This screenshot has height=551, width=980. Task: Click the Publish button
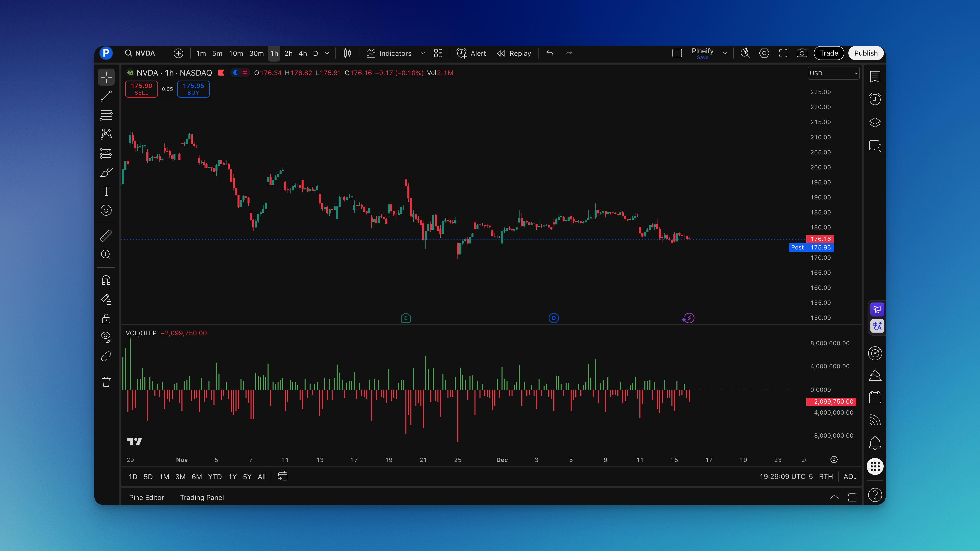pos(865,53)
